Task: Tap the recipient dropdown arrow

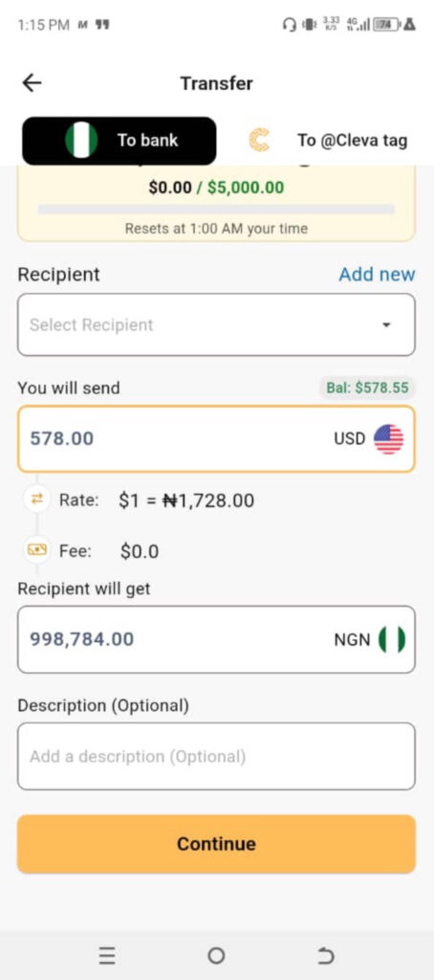Action: [386, 325]
